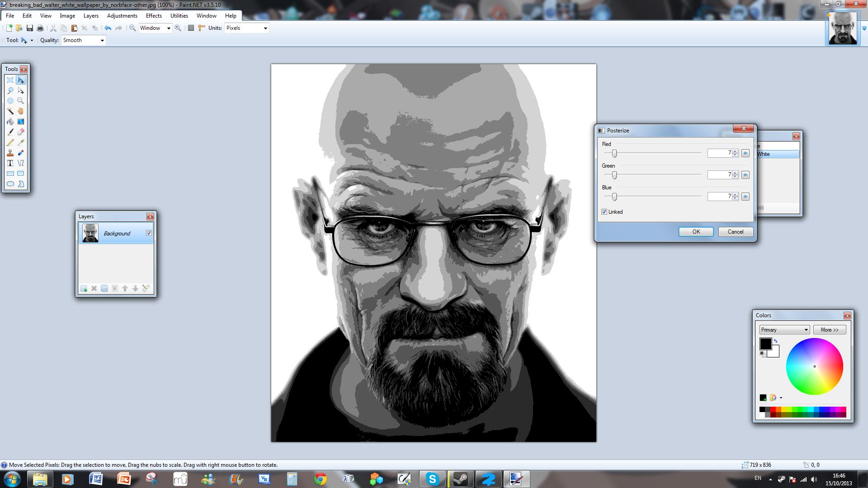
Task: Choose the Move Selection tool
Action: (x=21, y=90)
